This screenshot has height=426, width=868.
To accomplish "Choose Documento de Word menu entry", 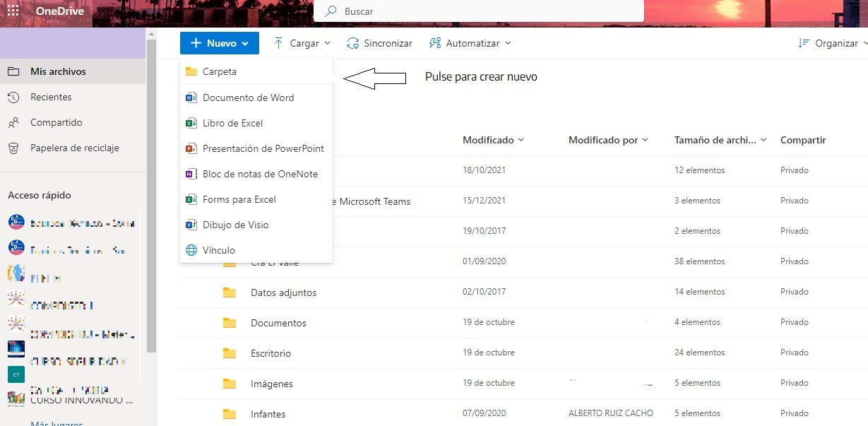I will [x=256, y=97].
